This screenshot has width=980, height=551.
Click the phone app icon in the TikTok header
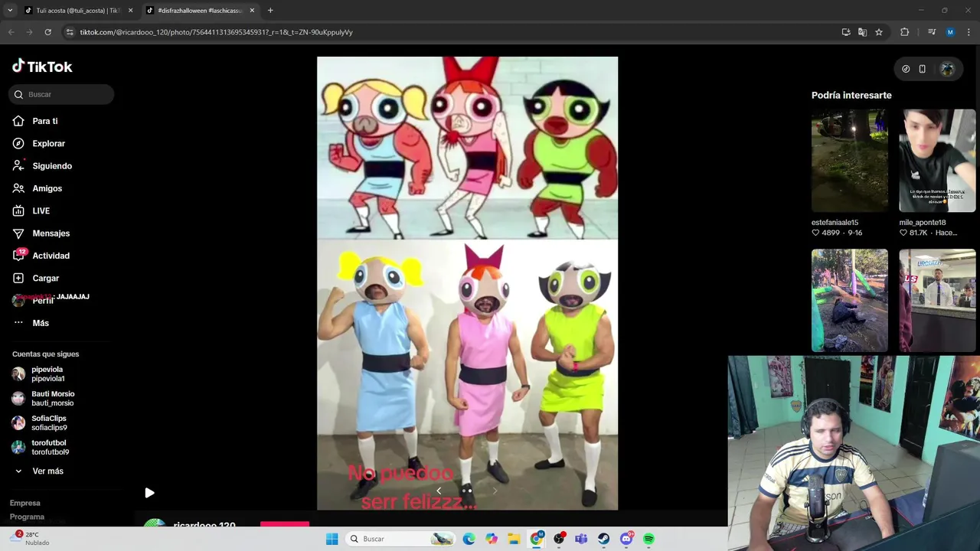point(922,69)
